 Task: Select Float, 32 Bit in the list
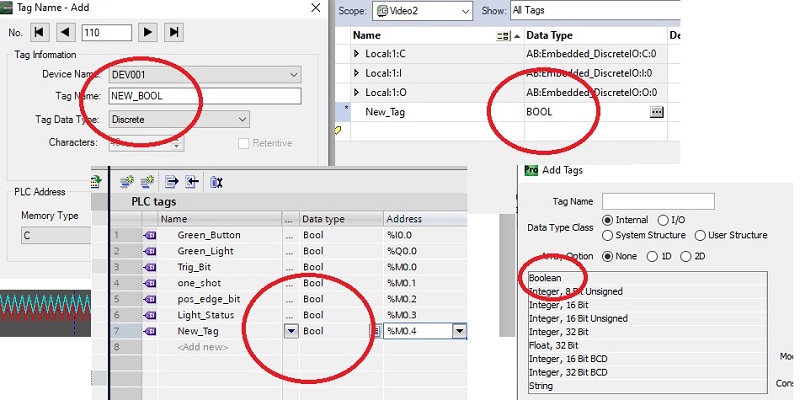coord(556,345)
